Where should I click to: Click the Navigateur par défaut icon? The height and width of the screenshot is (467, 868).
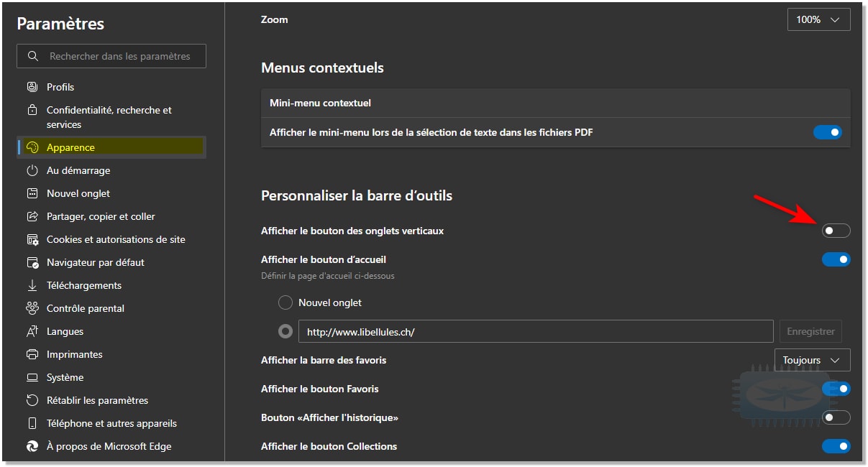(32, 262)
